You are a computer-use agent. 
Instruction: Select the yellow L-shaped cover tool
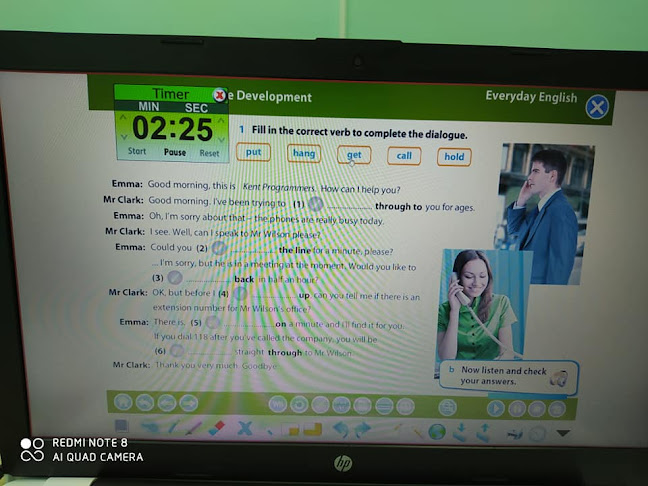pyautogui.click(x=313, y=430)
